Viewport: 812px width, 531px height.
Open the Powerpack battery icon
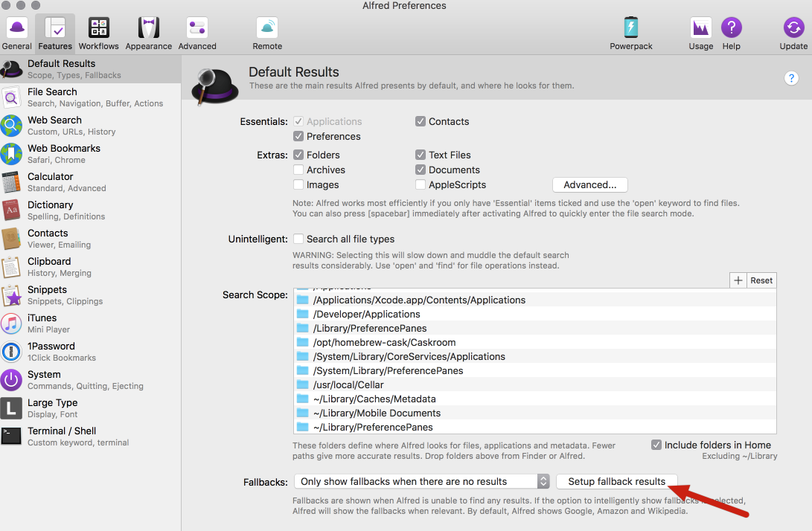(x=630, y=28)
